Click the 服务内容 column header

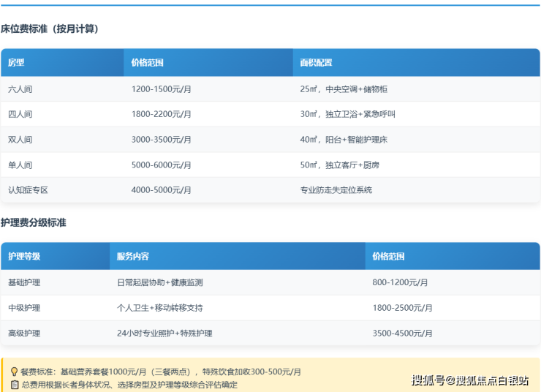point(133,257)
